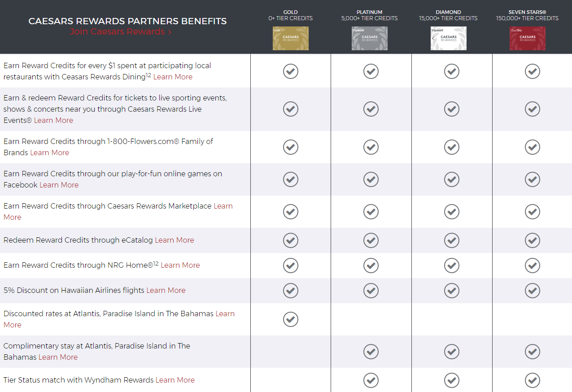Click the Seven Stars red card image
Image resolution: width=572 pixels, height=392 pixels.
click(528, 38)
